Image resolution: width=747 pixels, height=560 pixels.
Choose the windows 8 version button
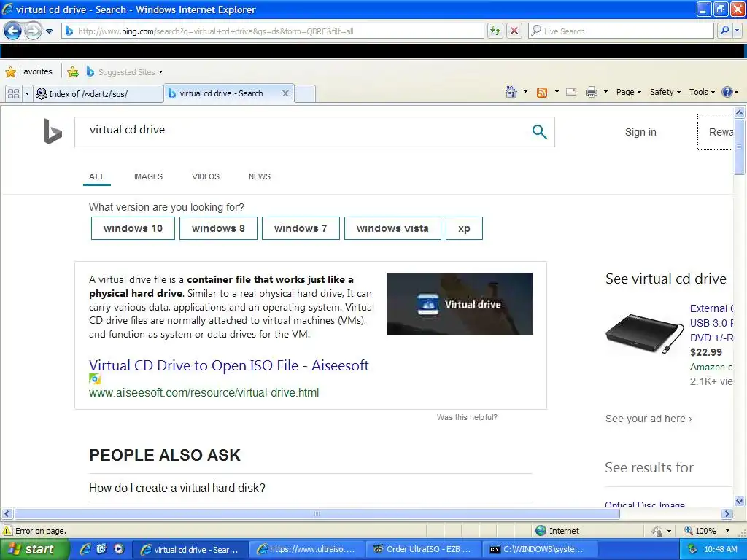tap(218, 228)
